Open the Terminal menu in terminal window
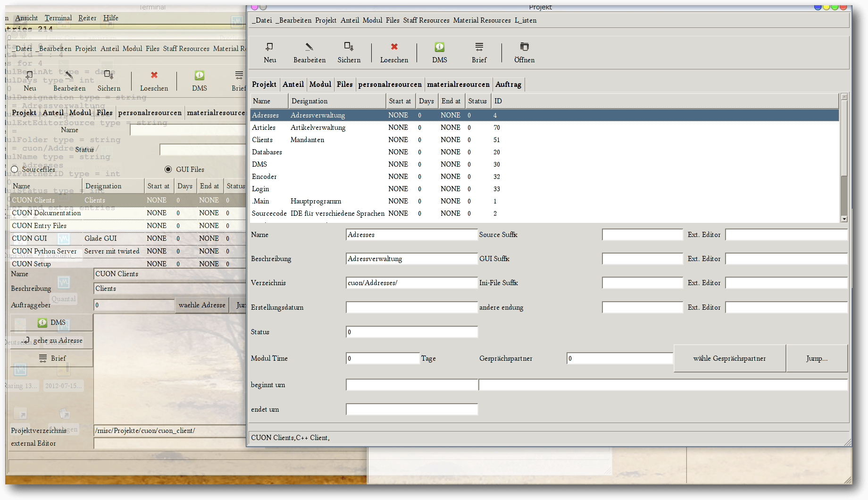This screenshot has width=868, height=500. click(58, 18)
